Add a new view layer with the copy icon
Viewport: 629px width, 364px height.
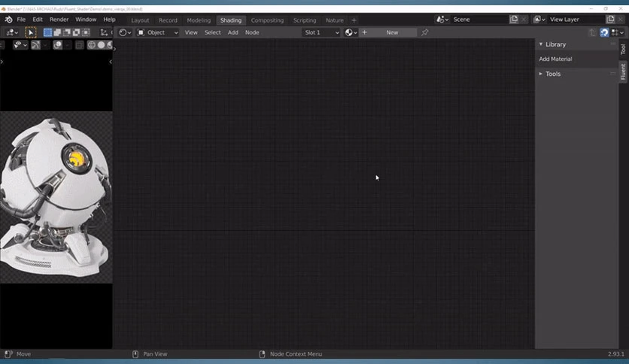tap(610, 20)
